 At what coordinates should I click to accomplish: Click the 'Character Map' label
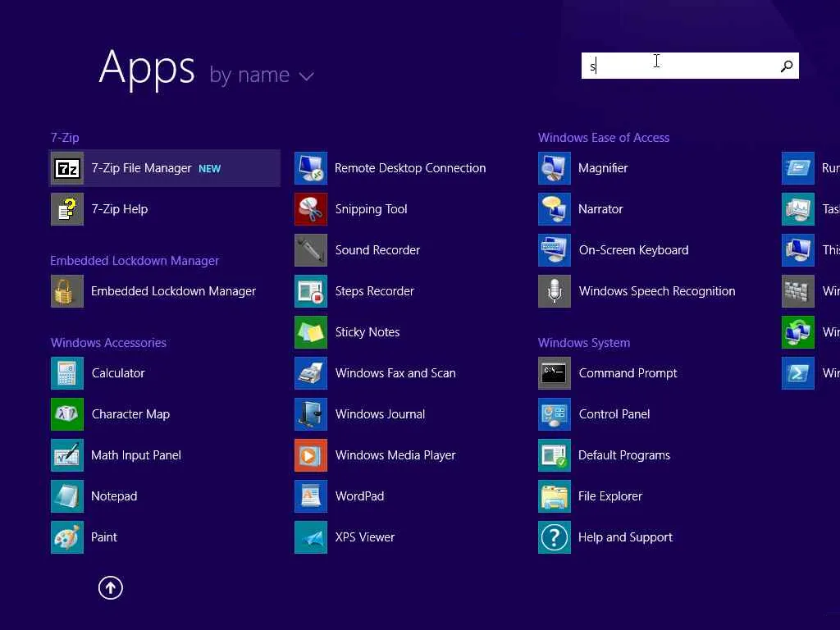(130, 414)
